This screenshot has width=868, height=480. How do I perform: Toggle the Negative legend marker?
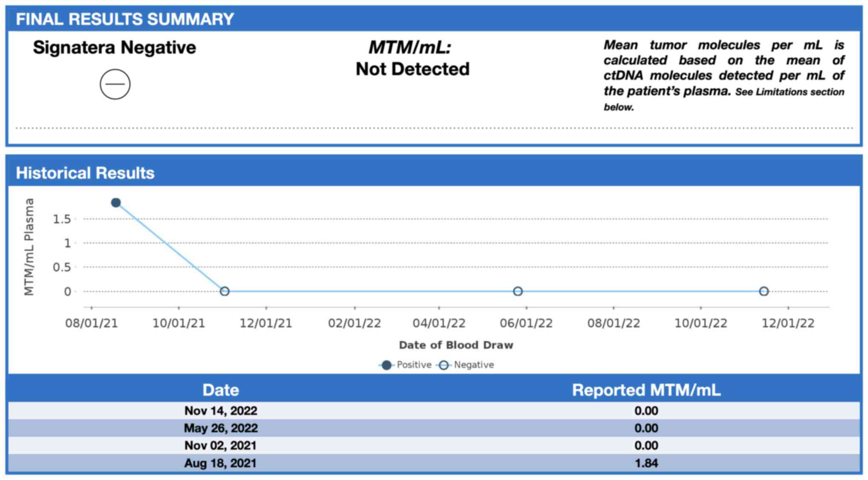(444, 365)
